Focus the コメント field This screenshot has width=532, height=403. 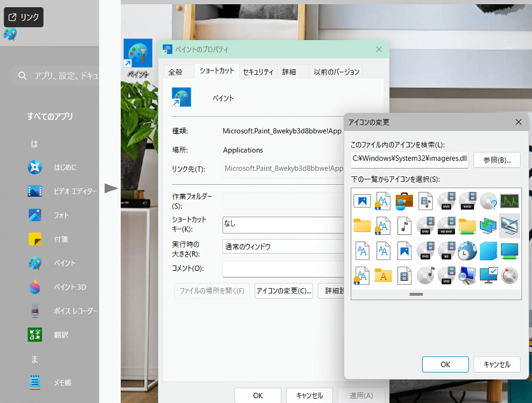coord(283,269)
